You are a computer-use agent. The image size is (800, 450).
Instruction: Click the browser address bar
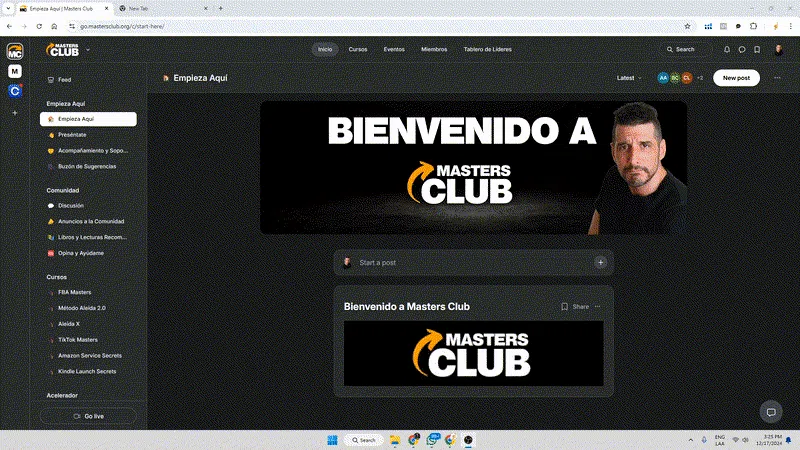(378, 26)
